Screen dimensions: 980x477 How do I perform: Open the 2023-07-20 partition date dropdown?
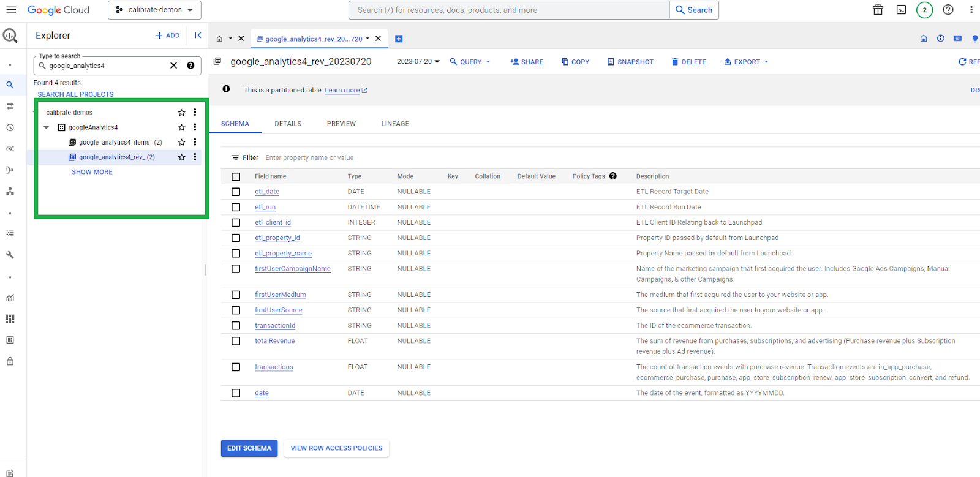coord(418,62)
